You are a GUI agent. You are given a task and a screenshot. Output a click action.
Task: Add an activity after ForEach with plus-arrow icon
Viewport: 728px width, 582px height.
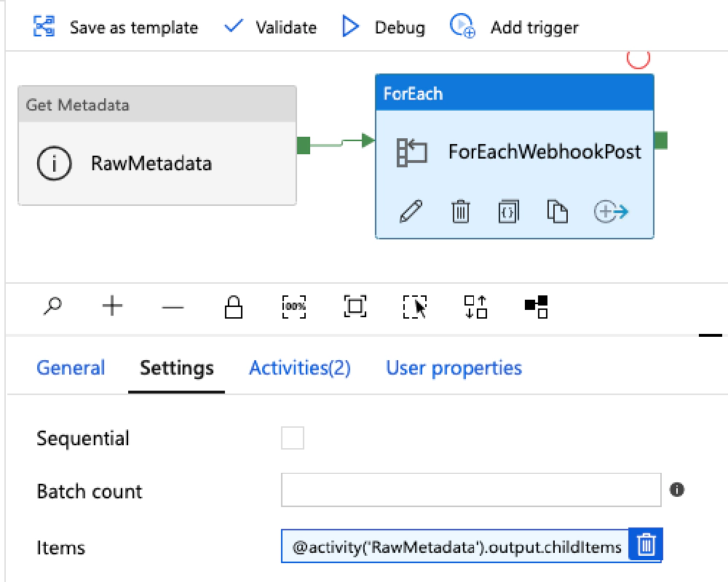tap(610, 212)
